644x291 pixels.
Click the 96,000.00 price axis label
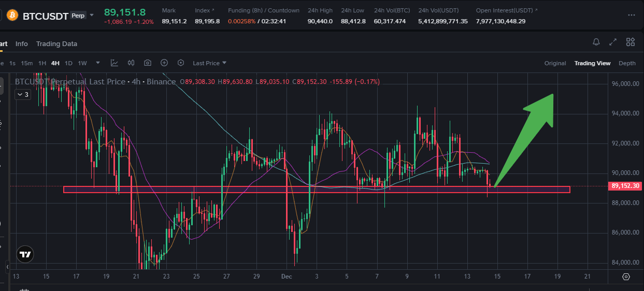625,84
